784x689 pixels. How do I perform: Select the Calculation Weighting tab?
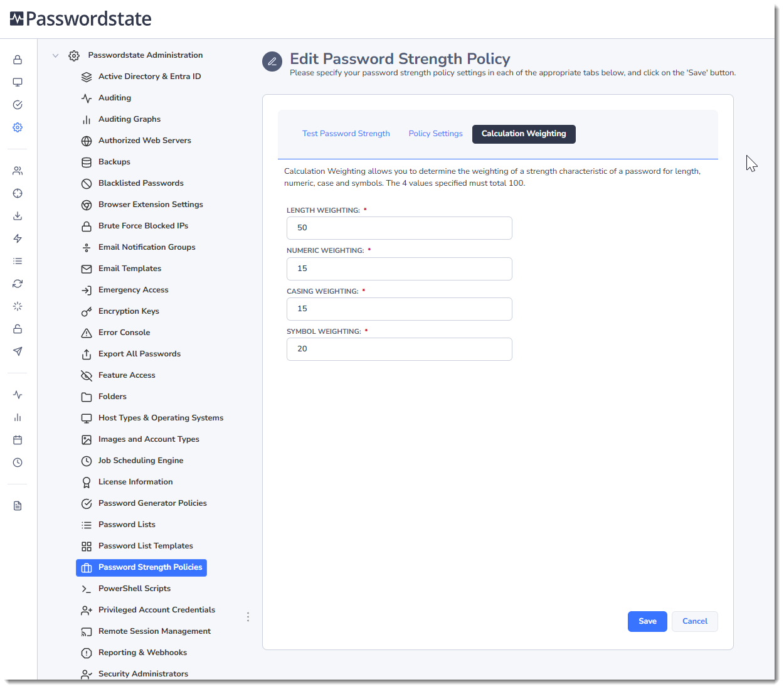524,134
